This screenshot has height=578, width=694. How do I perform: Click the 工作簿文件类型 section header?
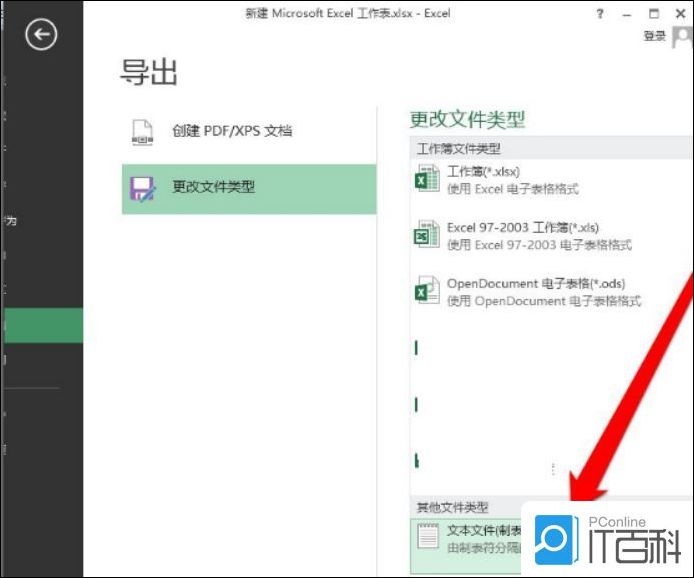click(x=459, y=149)
